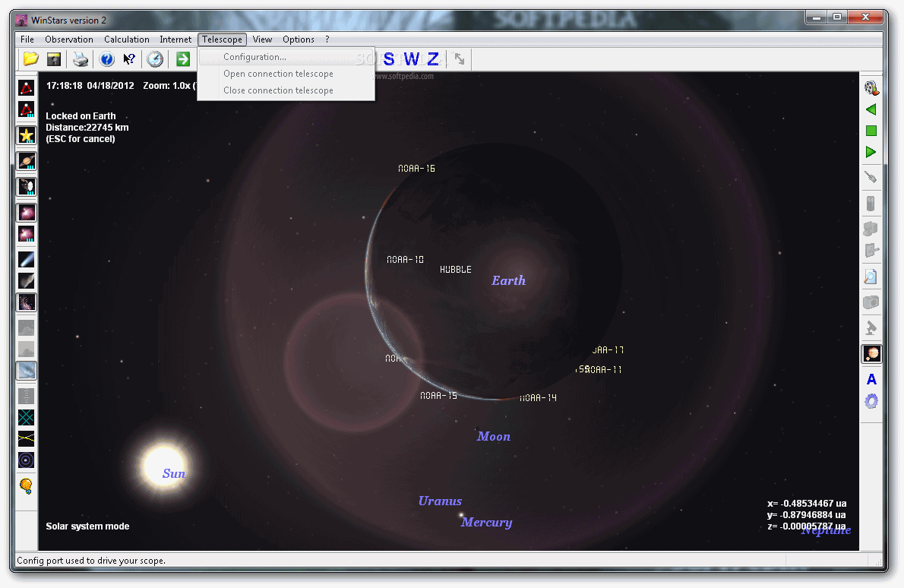Image resolution: width=904 pixels, height=588 pixels.
Task: Click the Mercury label
Action: tap(487, 522)
